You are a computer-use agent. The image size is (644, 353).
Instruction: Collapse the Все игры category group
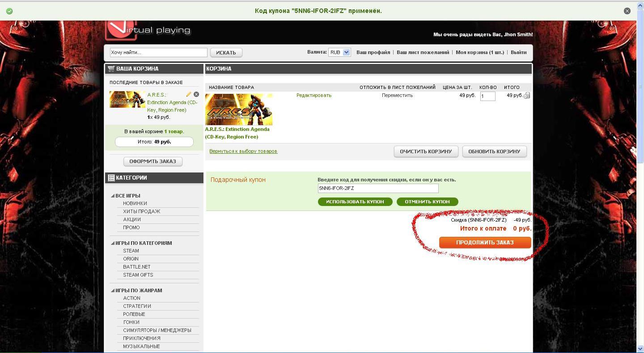[113, 196]
